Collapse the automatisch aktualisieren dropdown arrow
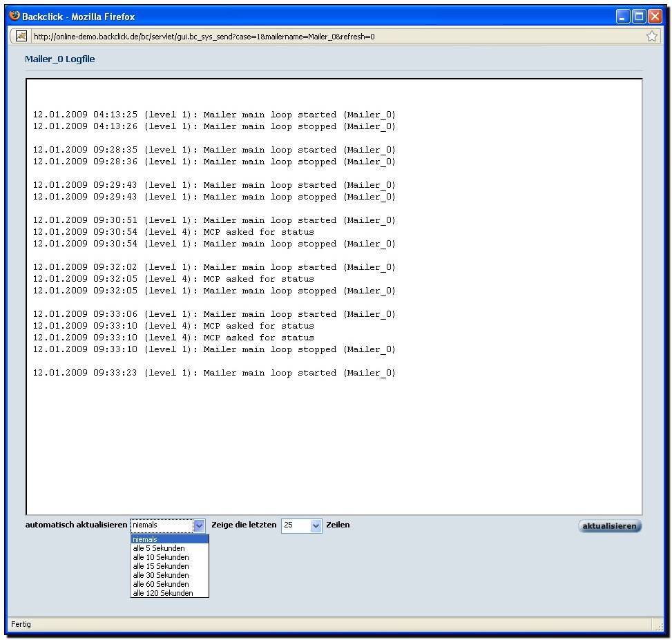 coord(200,525)
